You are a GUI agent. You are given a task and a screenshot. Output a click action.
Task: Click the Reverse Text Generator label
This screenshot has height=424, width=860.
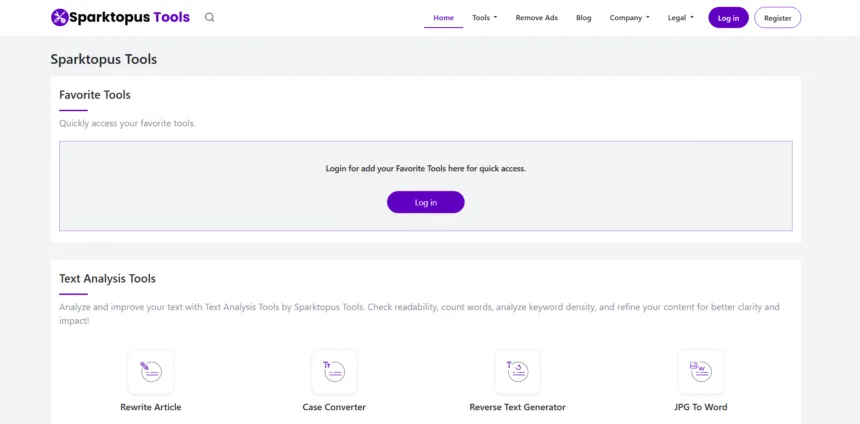click(517, 407)
